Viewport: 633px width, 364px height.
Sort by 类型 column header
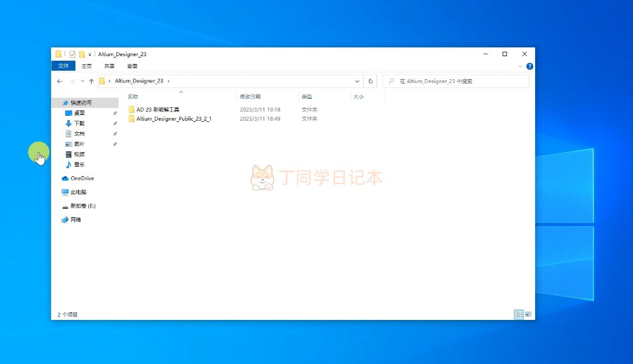tap(307, 96)
